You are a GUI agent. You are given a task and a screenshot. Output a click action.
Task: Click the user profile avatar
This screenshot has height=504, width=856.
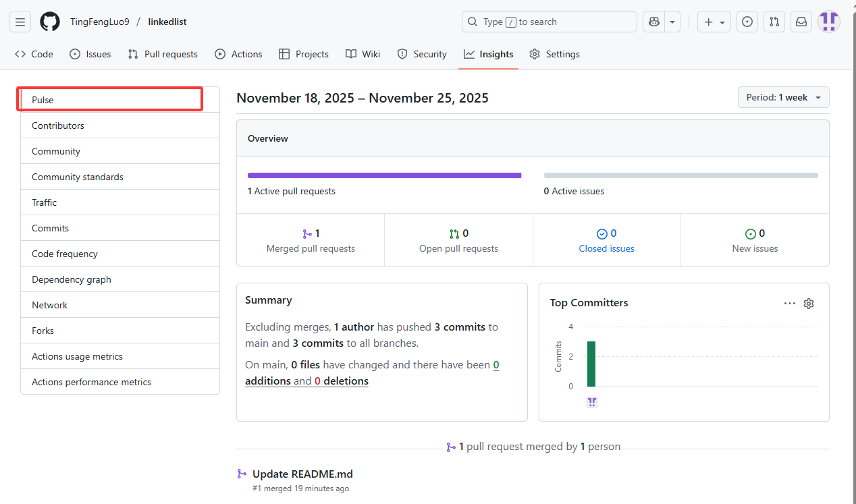[x=829, y=22]
